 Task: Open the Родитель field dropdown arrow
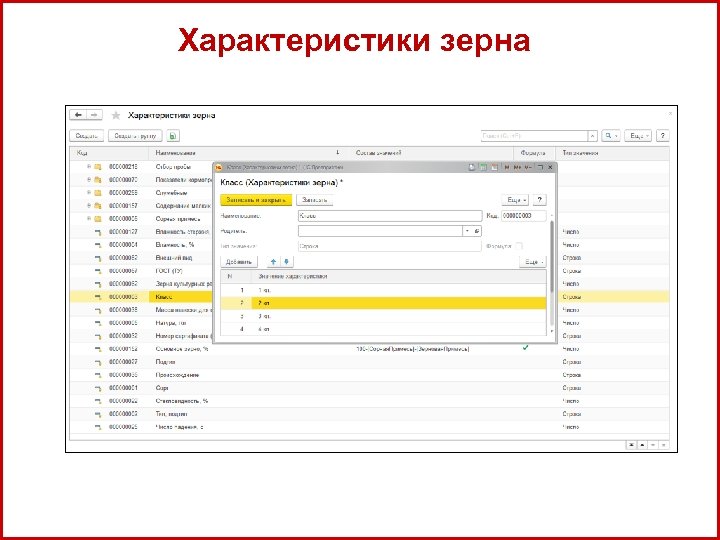[467, 231]
